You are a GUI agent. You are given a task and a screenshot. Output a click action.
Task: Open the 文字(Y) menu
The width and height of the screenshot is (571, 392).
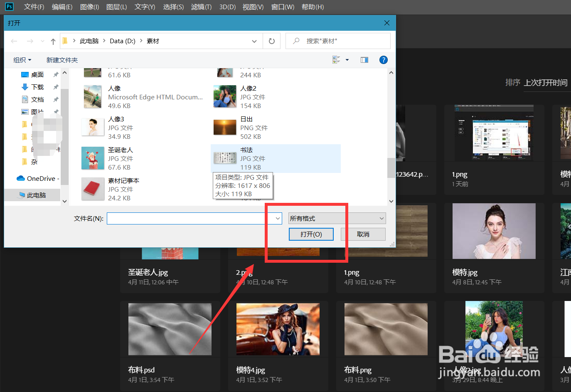click(145, 7)
